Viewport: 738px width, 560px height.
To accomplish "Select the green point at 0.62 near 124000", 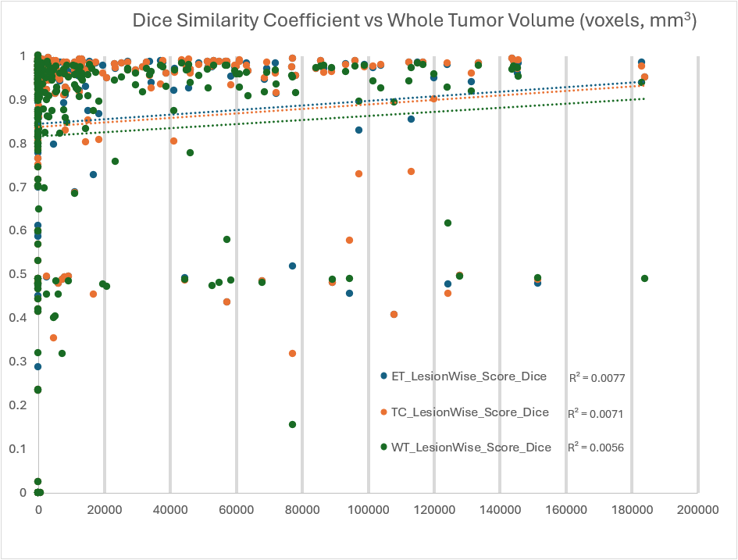I will [447, 223].
